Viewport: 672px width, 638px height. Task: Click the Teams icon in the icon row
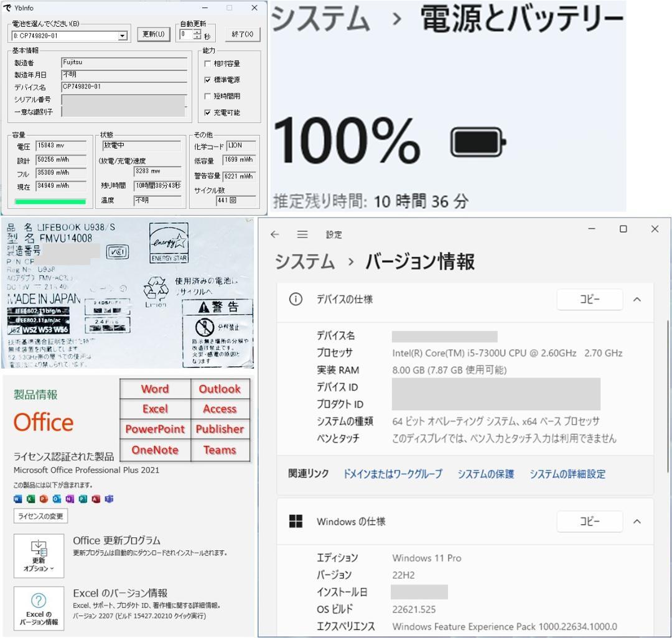pyautogui.click(x=109, y=499)
